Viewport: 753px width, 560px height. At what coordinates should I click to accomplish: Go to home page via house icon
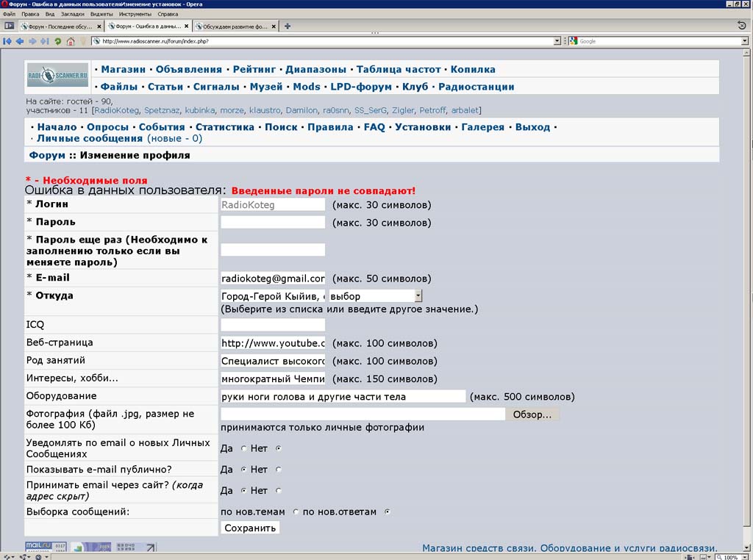[x=71, y=41]
